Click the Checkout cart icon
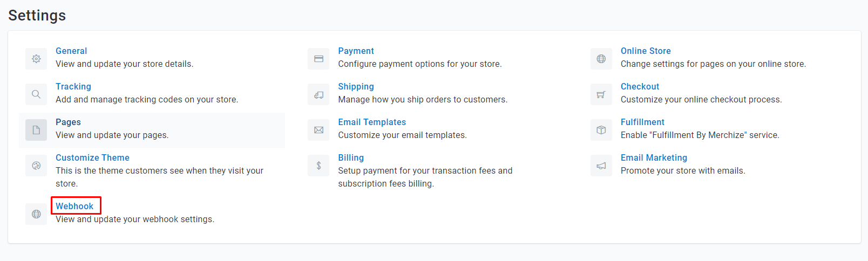Viewport: 868px width, 261px height. [601, 94]
